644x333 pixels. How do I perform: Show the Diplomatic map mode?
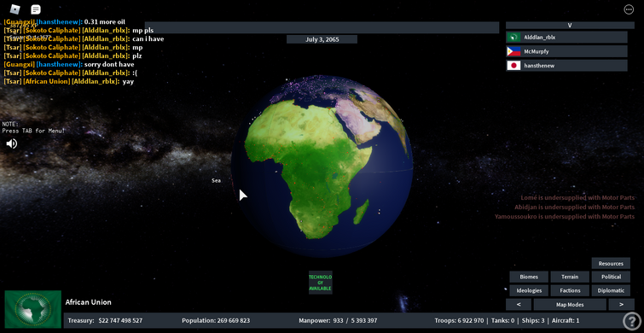[611, 290]
